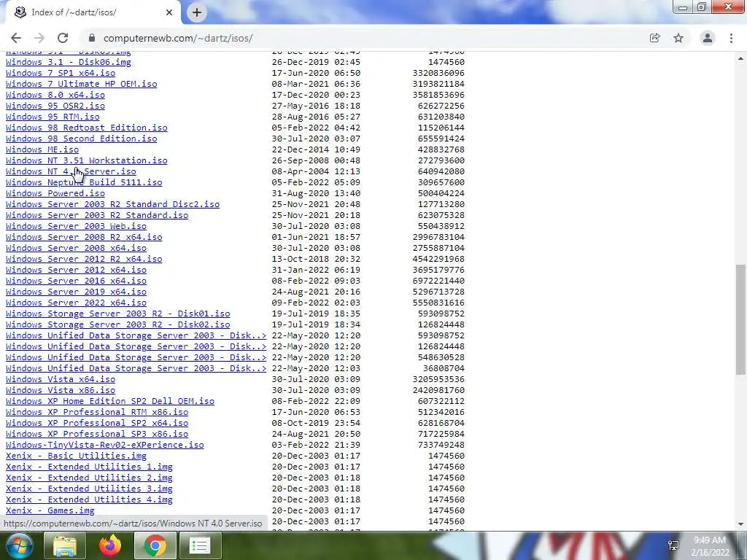The height and width of the screenshot is (560, 747).
Task: Open a new browser tab
Action: click(x=197, y=12)
